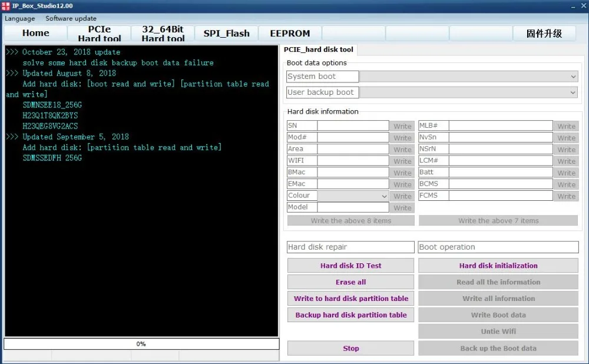Click the NSrN input field
The image size is (589, 364).
pos(501,149)
